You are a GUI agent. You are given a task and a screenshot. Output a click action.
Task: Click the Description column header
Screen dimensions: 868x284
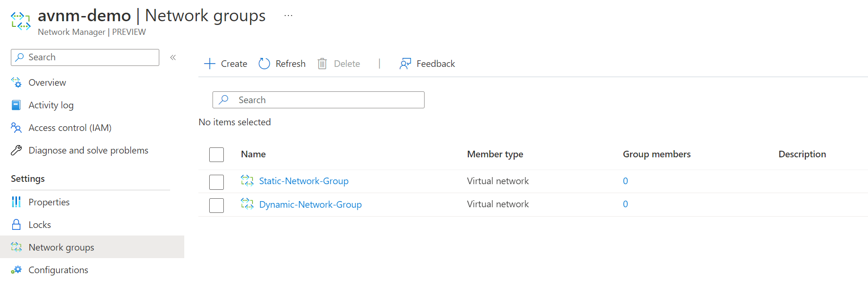[802, 154]
